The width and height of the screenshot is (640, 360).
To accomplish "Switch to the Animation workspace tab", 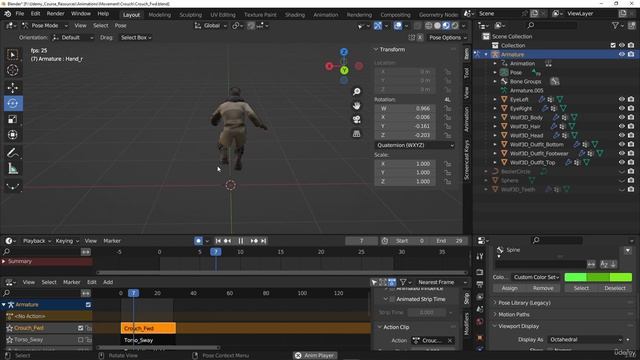I will pyautogui.click(x=326, y=15).
